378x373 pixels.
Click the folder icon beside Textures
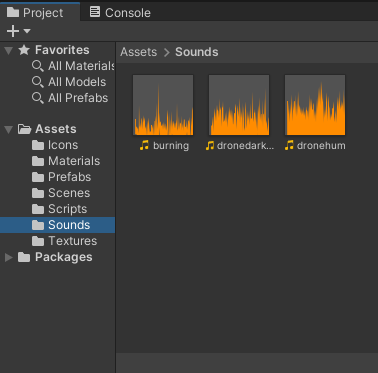[38, 241]
